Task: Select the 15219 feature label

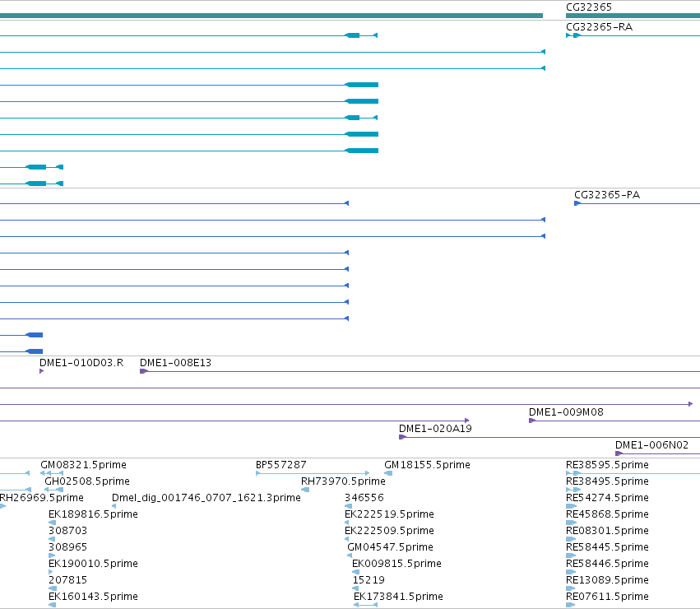Action: (369, 580)
